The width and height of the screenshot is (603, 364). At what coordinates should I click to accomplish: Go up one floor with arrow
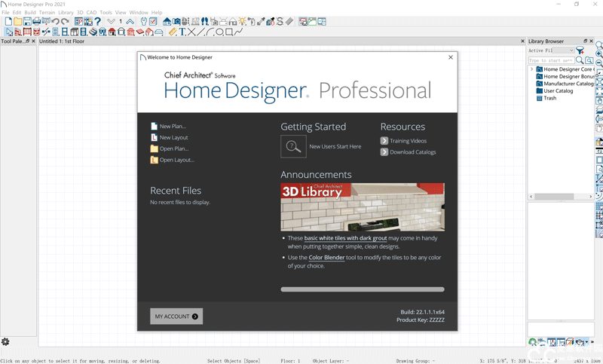pyautogui.click(x=130, y=22)
